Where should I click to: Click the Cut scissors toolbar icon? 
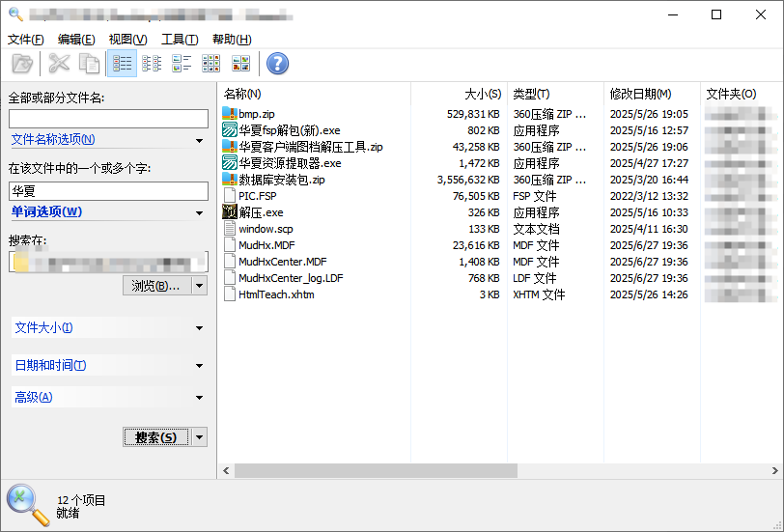(59, 64)
